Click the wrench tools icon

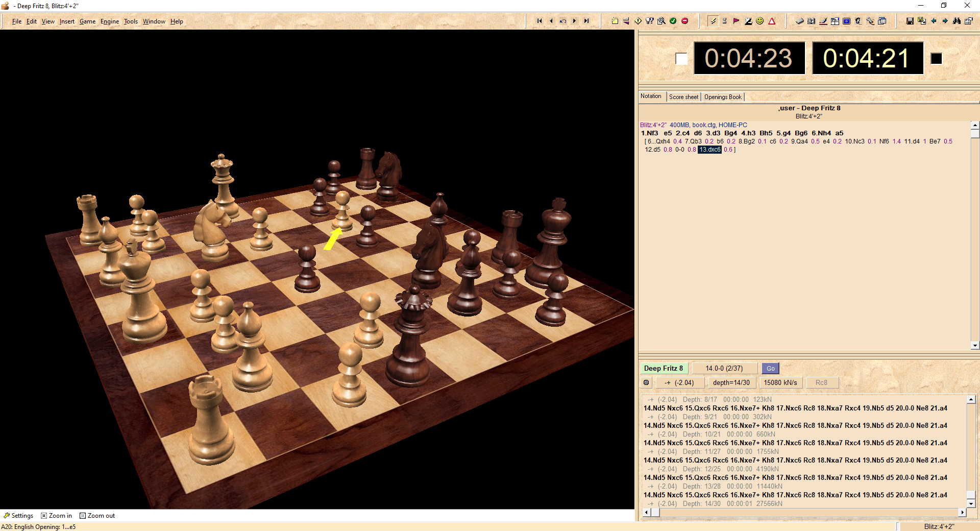[x=870, y=21]
